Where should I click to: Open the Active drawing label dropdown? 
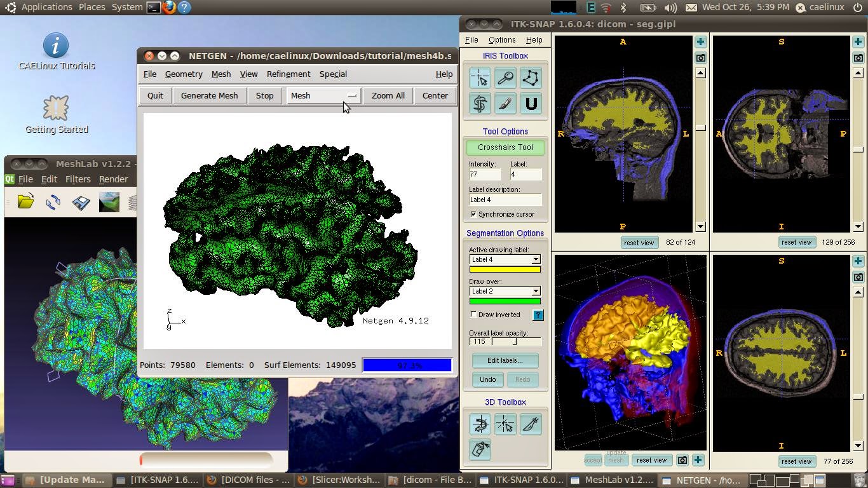pyautogui.click(x=505, y=259)
